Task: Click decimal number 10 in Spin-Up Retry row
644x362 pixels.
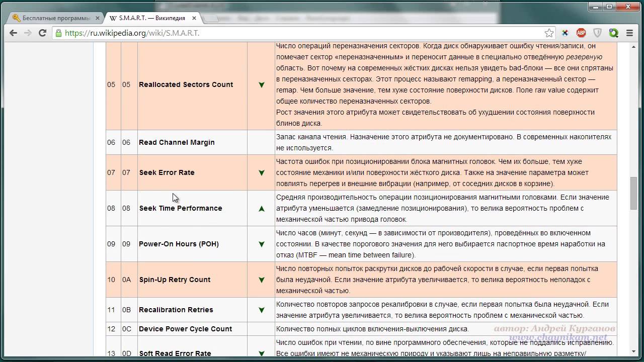Action: tap(111, 280)
